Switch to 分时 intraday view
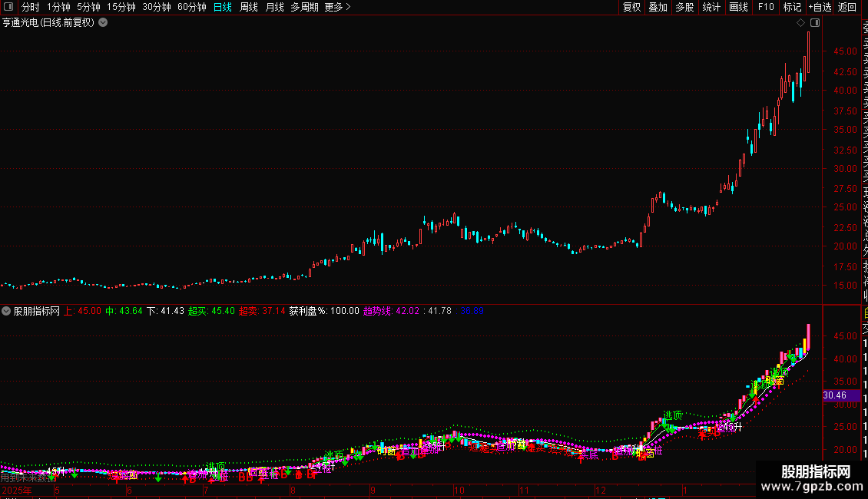Viewport: 868px width, 499px height. click(x=30, y=7)
